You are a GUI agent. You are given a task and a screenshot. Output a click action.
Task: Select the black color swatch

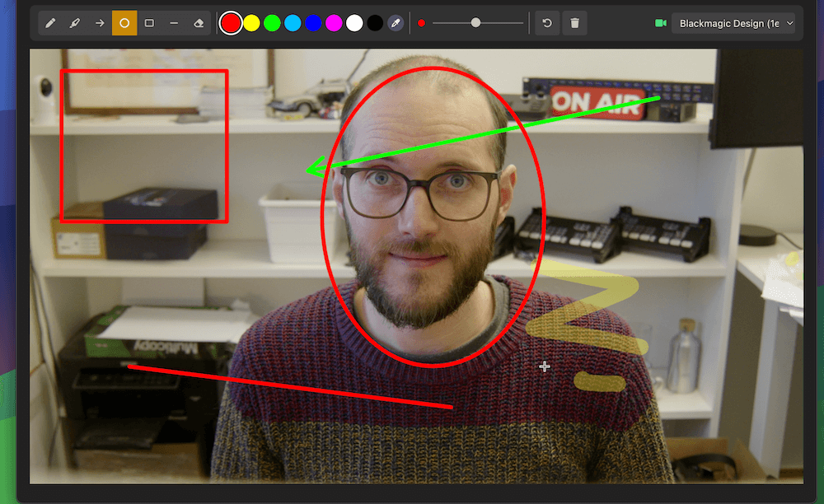point(374,22)
